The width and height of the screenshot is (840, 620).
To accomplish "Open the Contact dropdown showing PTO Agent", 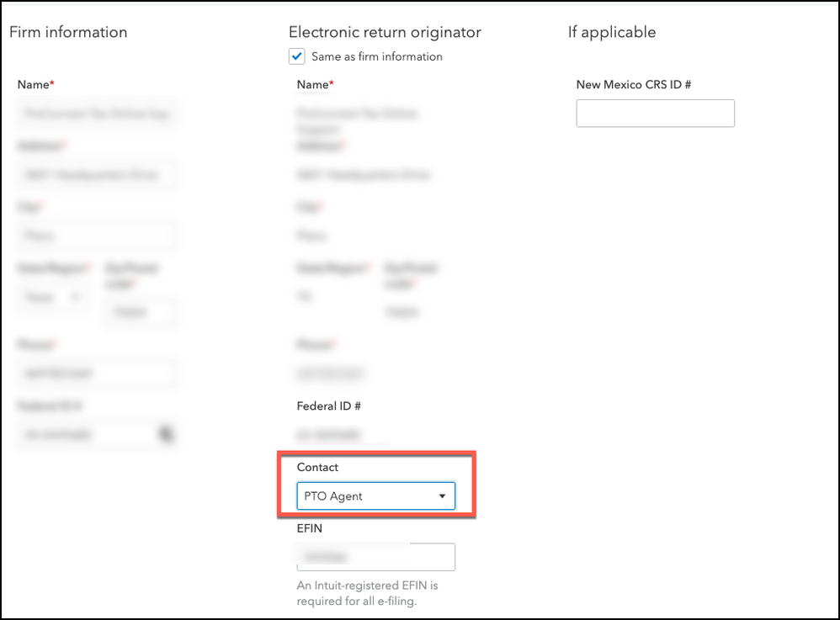I will [x=375, y=496].
